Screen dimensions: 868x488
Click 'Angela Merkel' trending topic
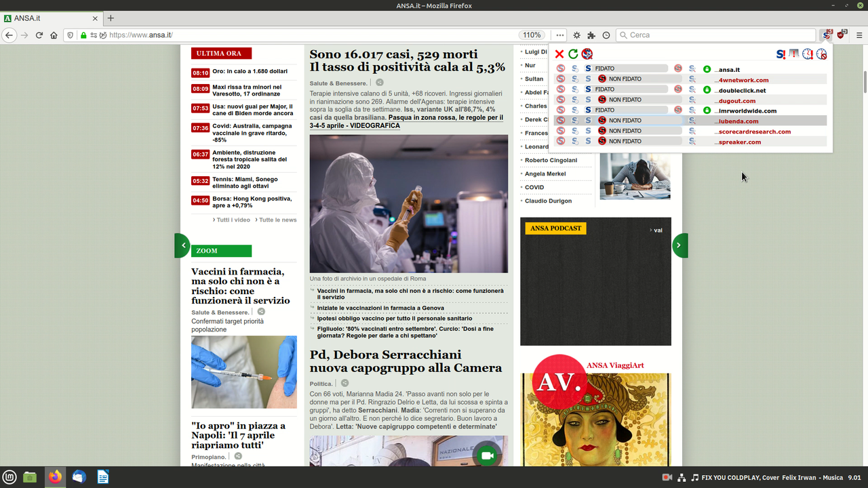[545, 174]
